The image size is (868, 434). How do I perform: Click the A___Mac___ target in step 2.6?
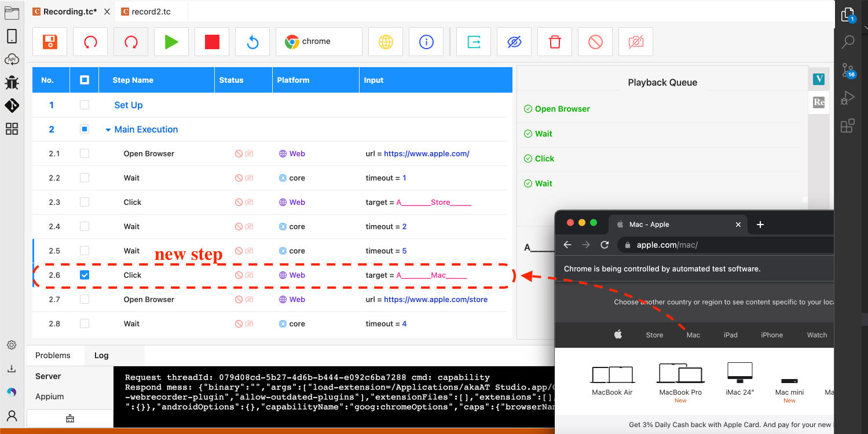431,275
